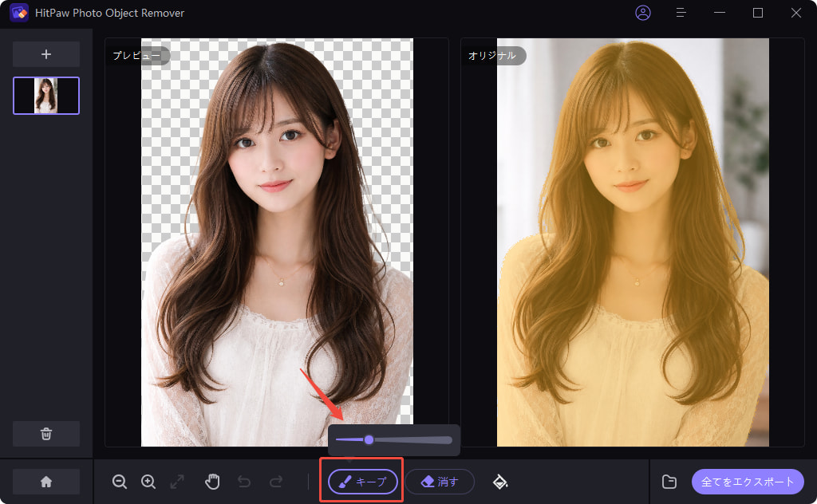The image size is (817, 504).
Task: Open the output folder icon
Action: [669, 482]
